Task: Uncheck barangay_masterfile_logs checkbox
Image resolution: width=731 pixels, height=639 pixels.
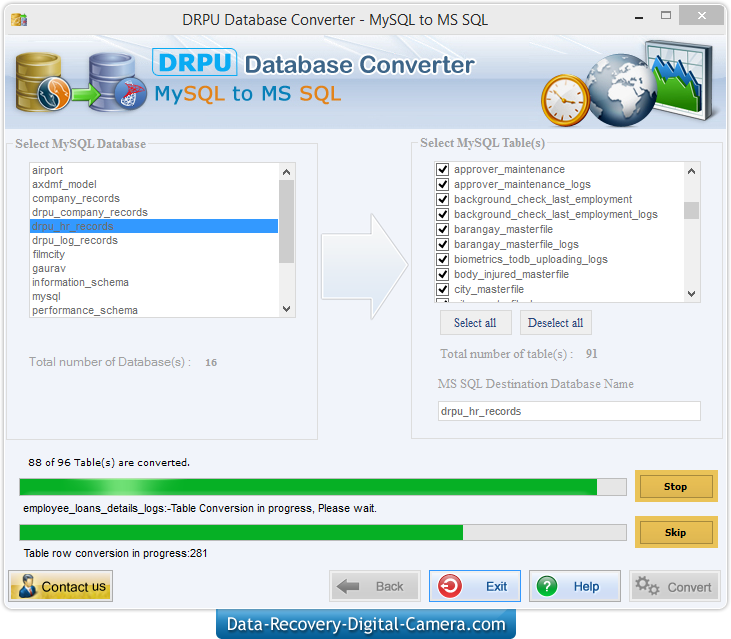Action: 442,244
